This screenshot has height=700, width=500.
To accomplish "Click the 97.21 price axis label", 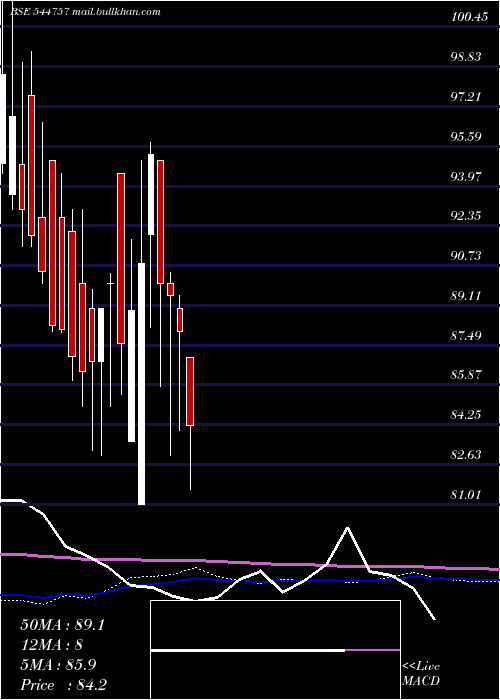I will tap(466, 96).
